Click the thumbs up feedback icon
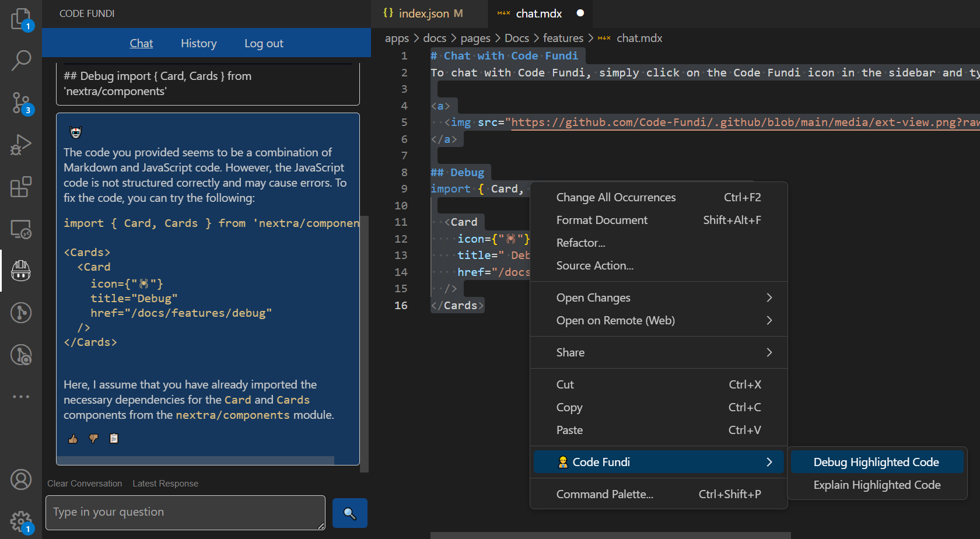This screenshot has width=980, height=539. 73,439
